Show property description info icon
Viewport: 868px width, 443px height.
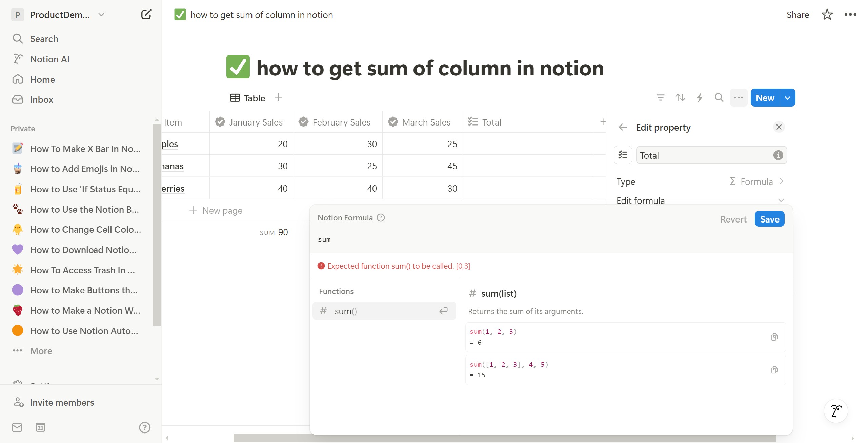click(778, 155)
